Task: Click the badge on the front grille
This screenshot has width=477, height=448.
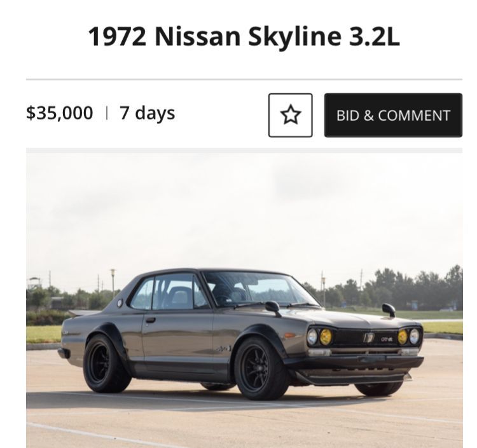Action: pyautogui.click(x=368, y=337)
